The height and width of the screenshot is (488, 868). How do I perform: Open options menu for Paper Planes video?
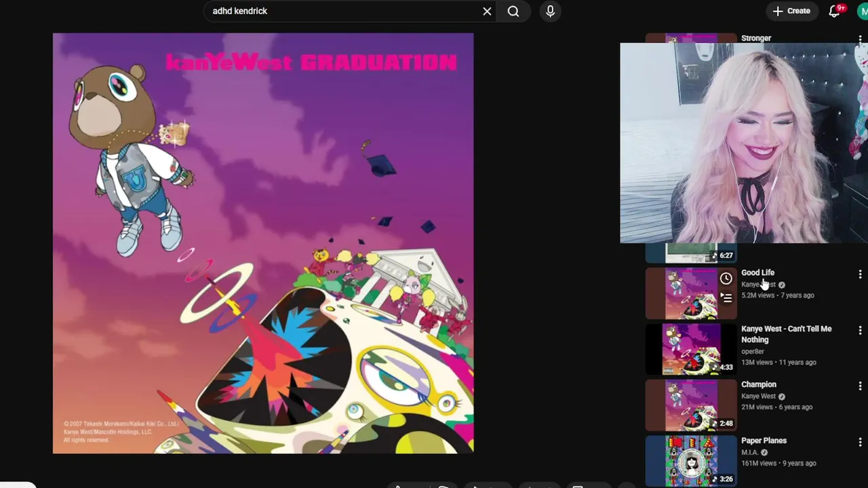860,442
